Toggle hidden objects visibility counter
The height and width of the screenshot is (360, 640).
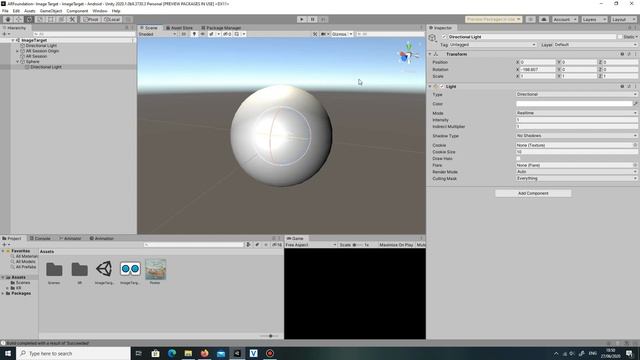tap(227, 34)
